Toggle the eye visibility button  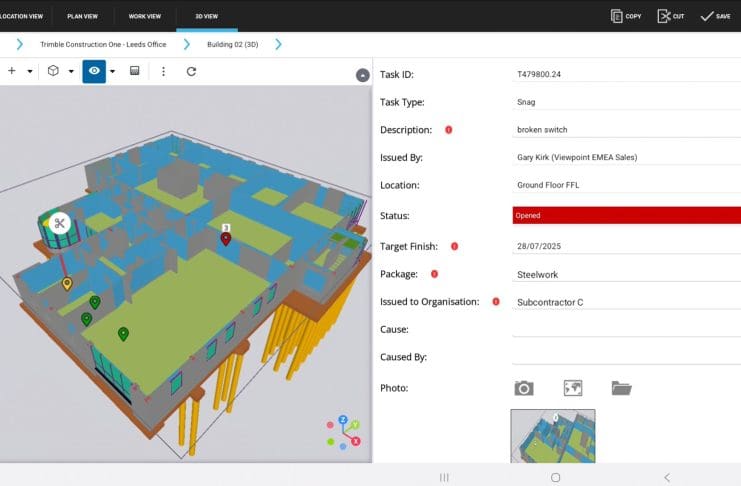(x=94, y=72)
